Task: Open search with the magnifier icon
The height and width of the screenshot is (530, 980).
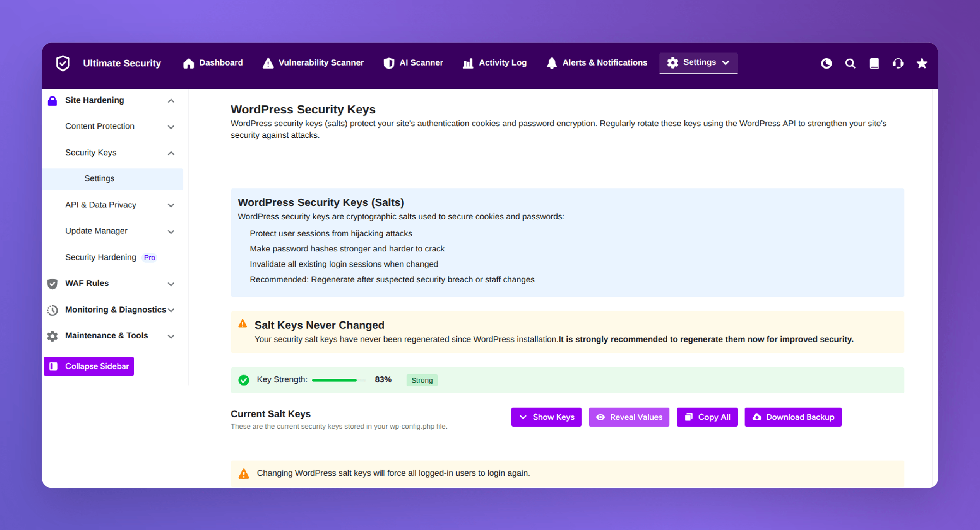Action: click(x=850, y=63)
